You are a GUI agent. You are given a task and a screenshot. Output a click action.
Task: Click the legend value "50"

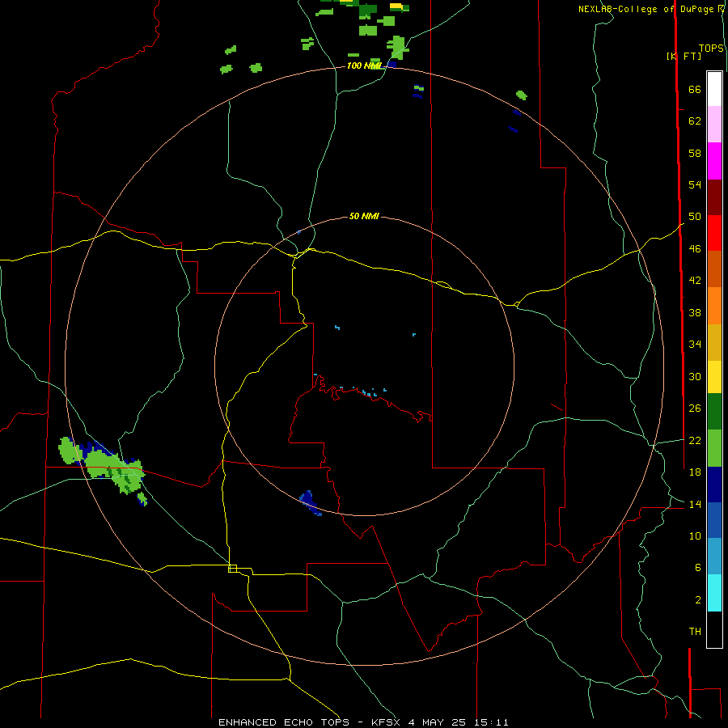(x=695, y=216)
